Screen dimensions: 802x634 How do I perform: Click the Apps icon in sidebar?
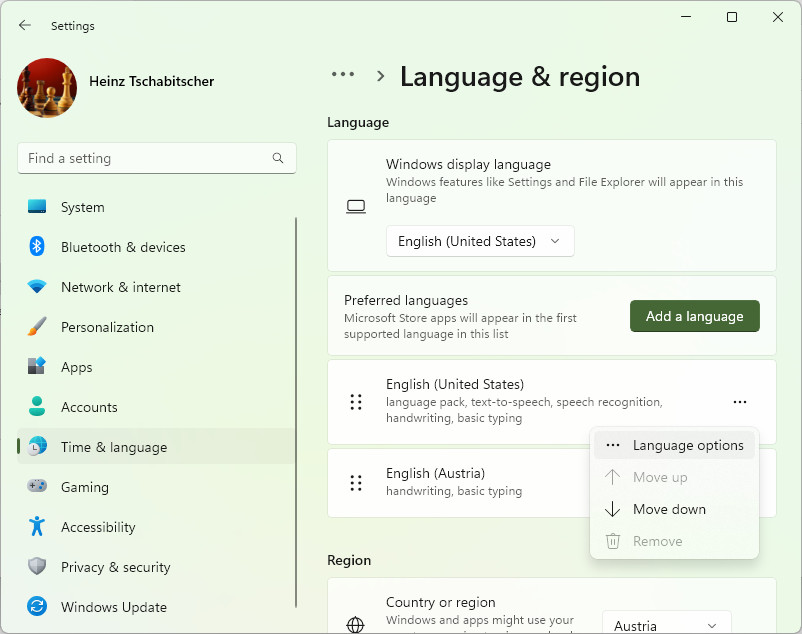click(x=37, y=366)
